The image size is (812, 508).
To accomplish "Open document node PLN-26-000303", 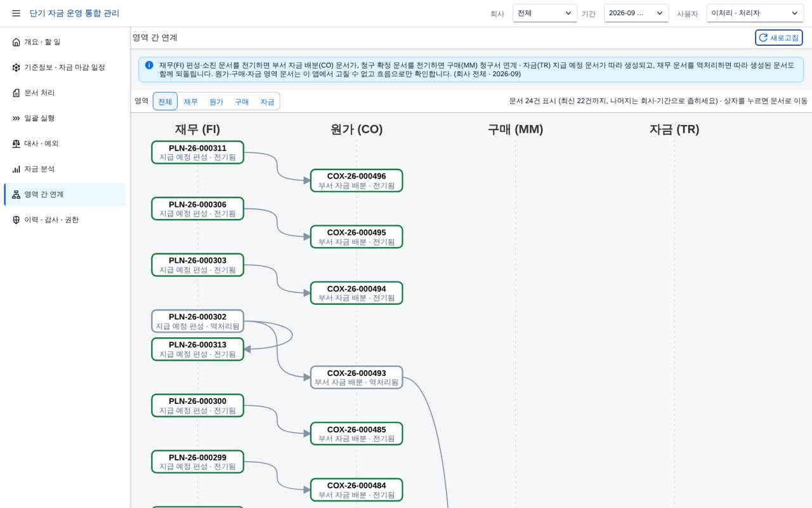I will pos(197,265).
